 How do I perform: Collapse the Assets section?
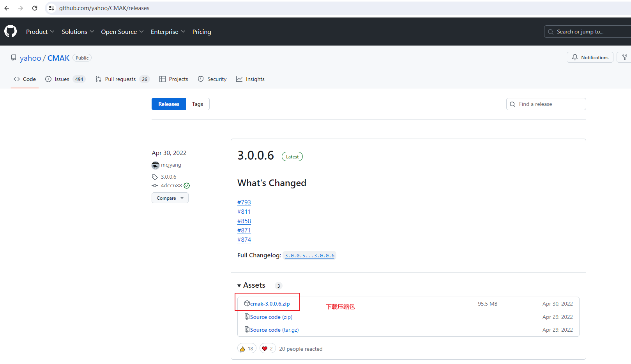pyautogui.click(x=251, y=285)
